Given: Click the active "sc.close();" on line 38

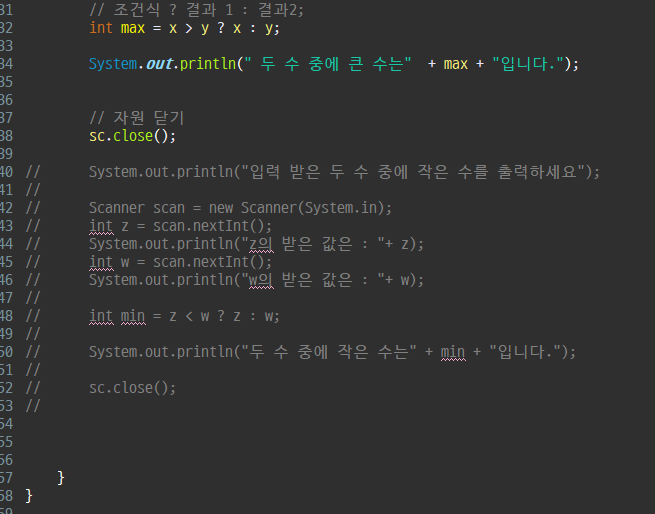Looking at the screenshot, I should (x=132, y=136).
